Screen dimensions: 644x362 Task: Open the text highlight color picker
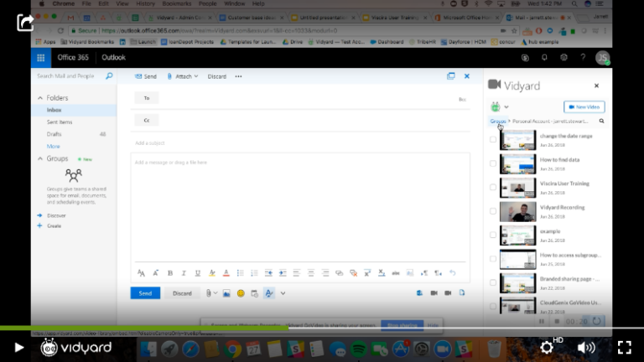click(212, 273)
